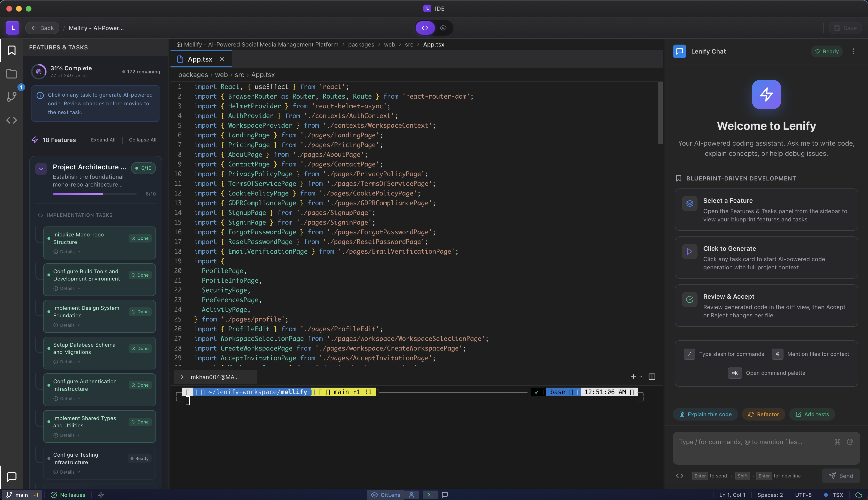Click the Explain this code button

[705, 414]
